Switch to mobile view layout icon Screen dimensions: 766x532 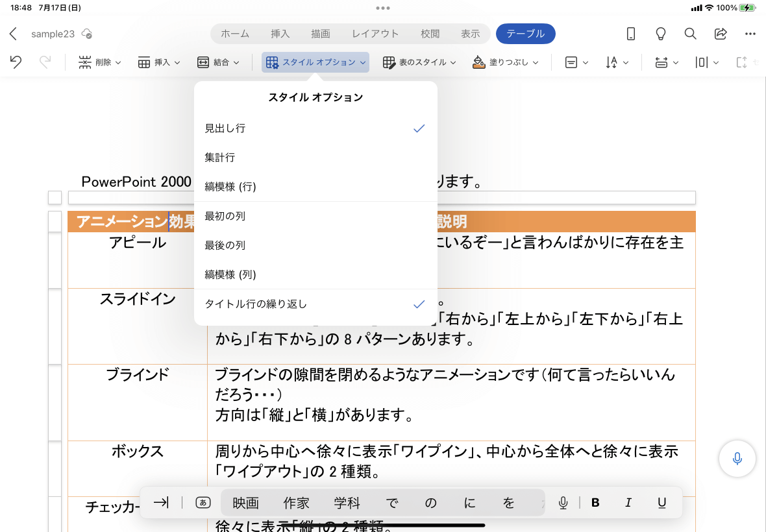(631, 34)
